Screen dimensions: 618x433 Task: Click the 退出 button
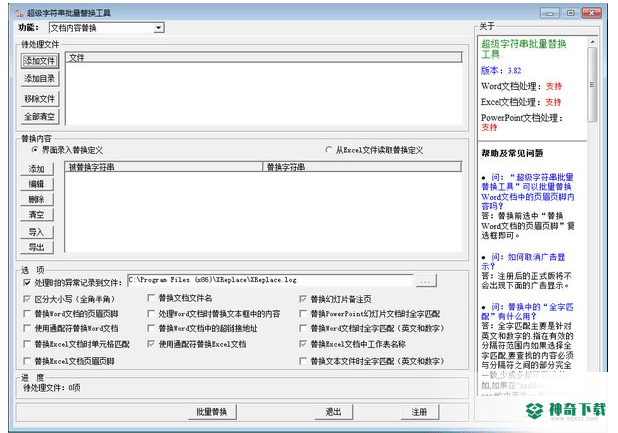333,412
